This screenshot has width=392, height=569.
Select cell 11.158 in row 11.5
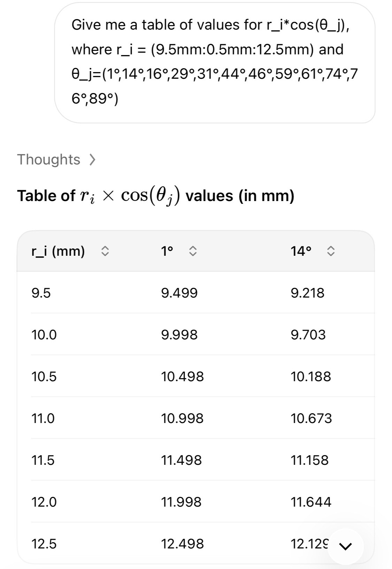(309, 460)
